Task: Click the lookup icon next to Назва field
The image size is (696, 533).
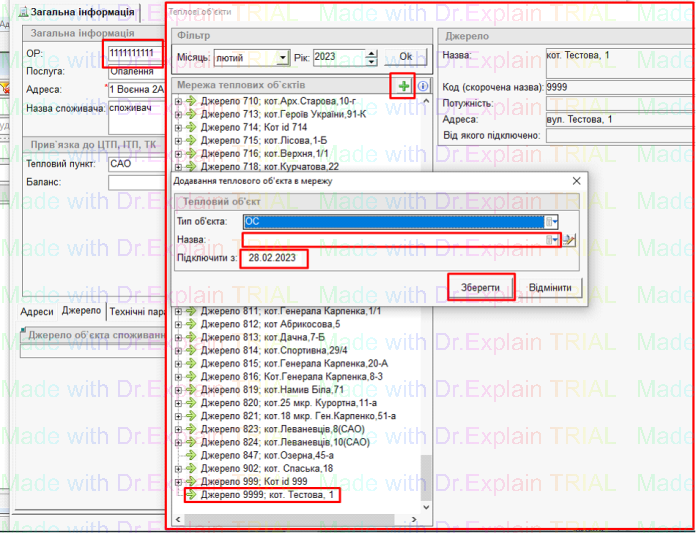Action: tap(570, 240)
